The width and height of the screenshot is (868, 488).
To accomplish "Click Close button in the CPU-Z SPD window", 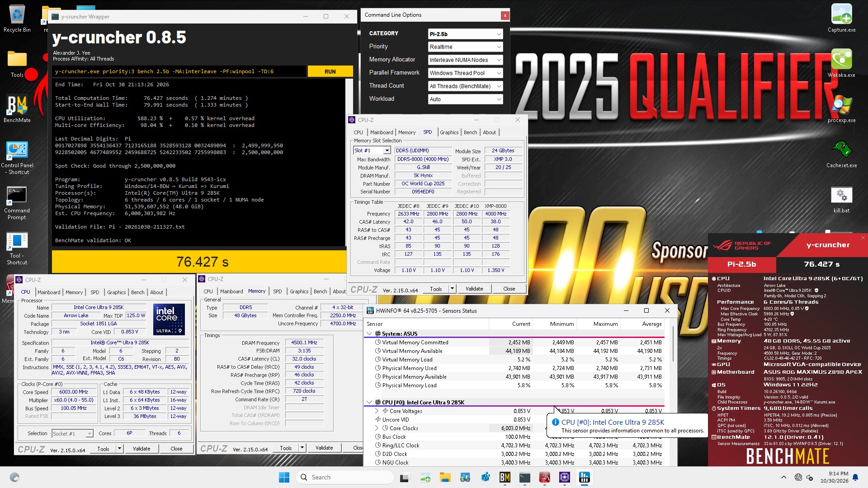I will [x=509, y=289].
